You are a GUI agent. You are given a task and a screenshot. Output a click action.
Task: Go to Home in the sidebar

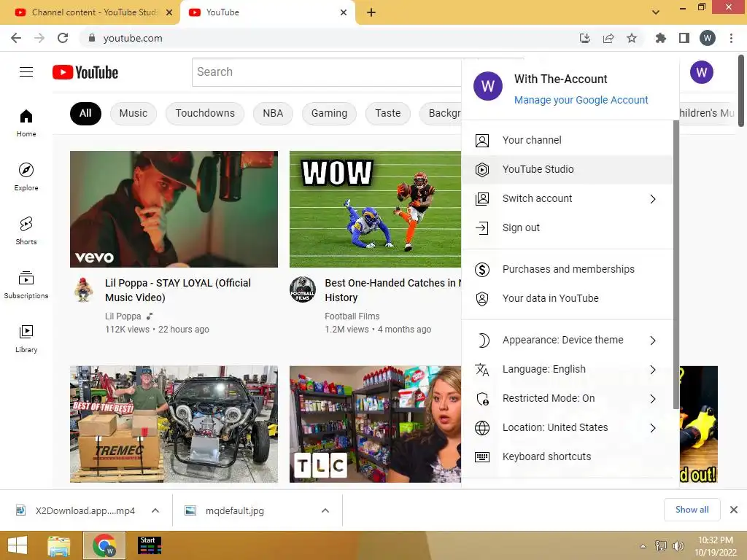[x=26, y=122]
